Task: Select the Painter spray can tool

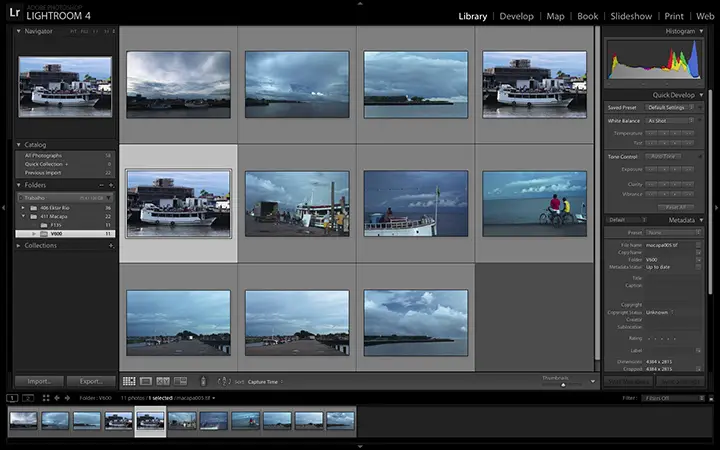Action: coord(203,381)
